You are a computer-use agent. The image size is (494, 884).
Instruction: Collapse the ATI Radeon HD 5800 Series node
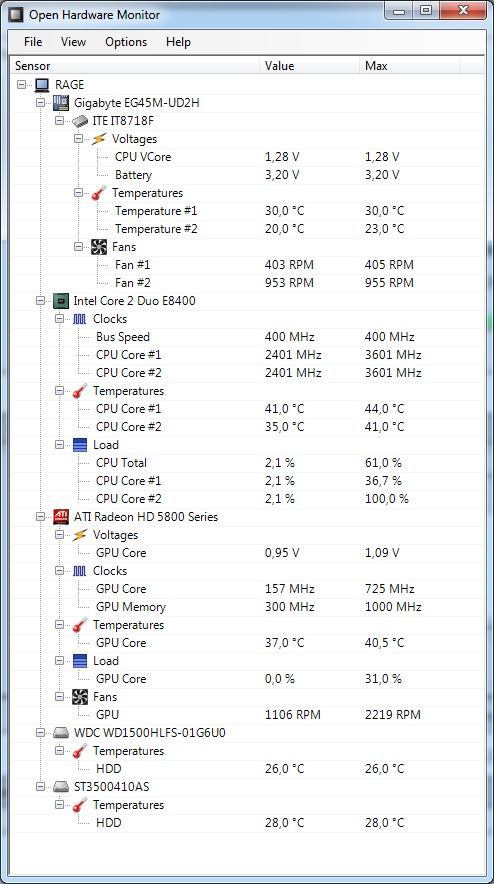click(40, 517)
